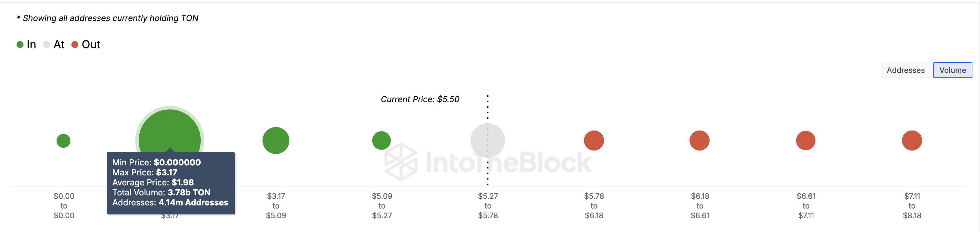Click red bubble for $6.18 to $6.61
980x232 pixels.
699,141
